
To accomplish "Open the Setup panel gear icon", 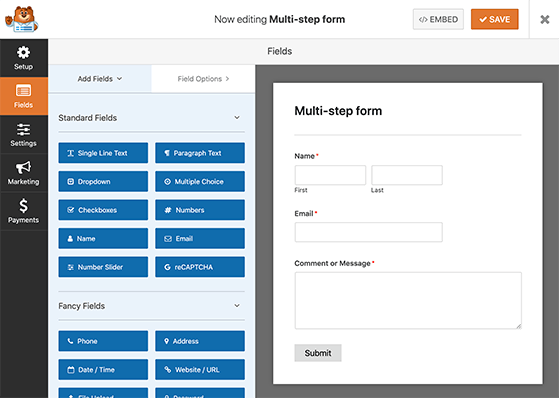I will (24, 53).
